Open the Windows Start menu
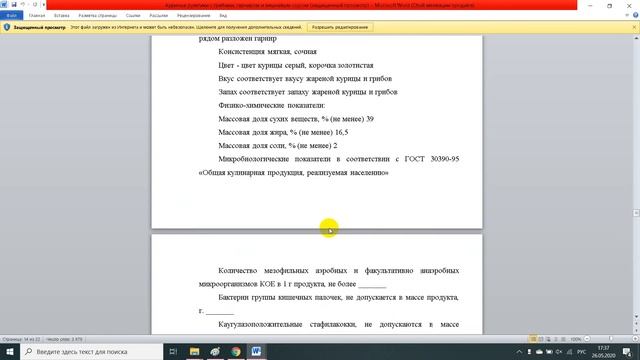The image size is (640, 360). coord(10,351)
